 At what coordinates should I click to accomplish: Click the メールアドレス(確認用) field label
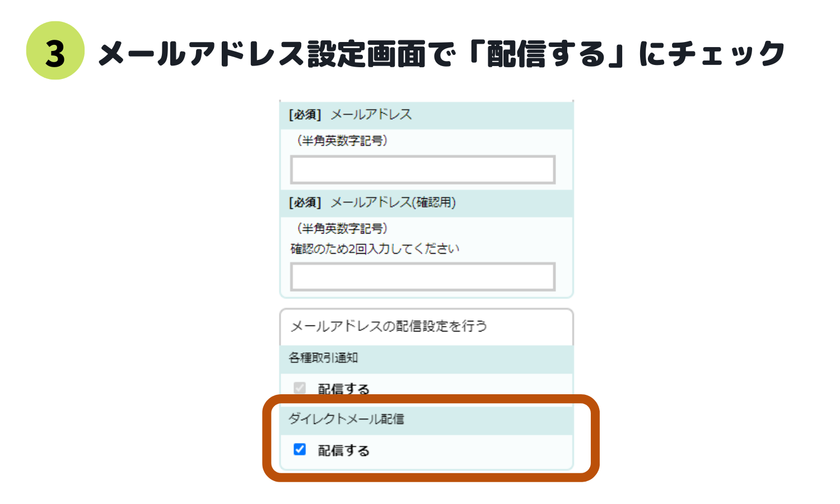pyautogui.click(x=393, y=203)
